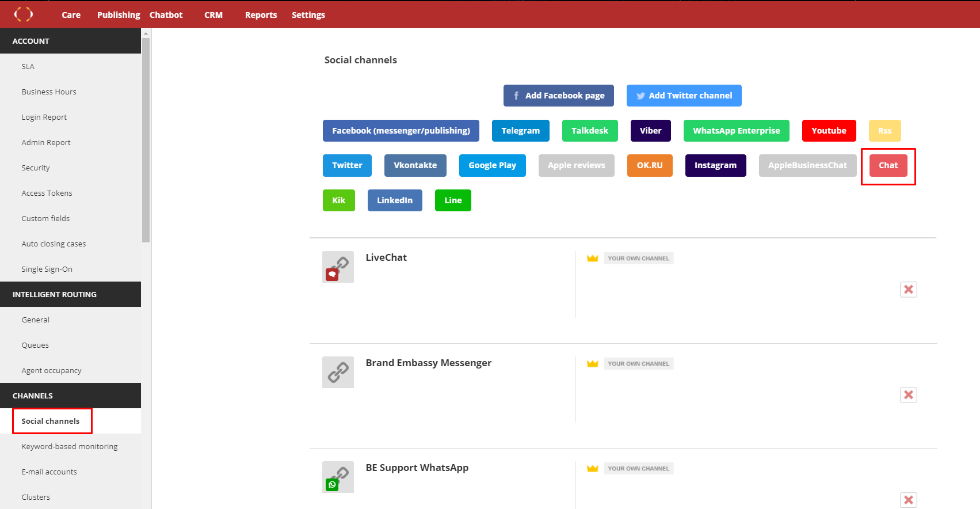Open Access Tokens in sidebar
This screenshot has width=980, height=509.
(x=70, y=193)
